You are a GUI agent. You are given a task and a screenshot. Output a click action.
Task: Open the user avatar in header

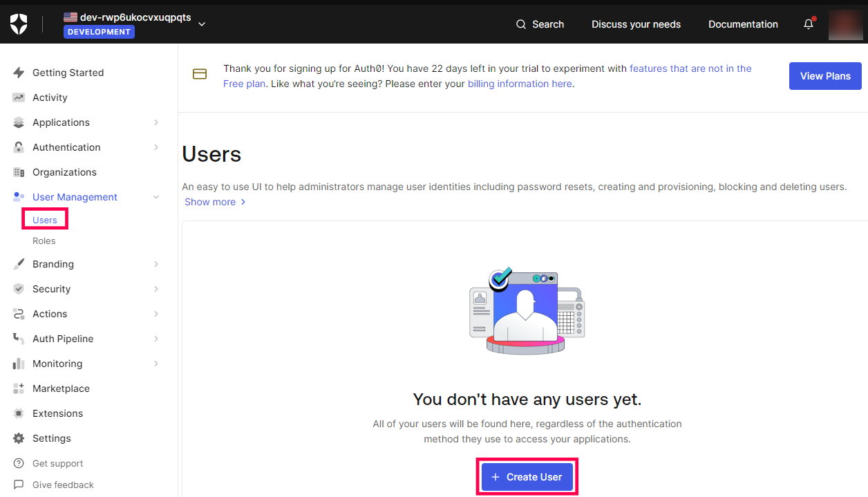pyautogui.click(x=845, y=24)
